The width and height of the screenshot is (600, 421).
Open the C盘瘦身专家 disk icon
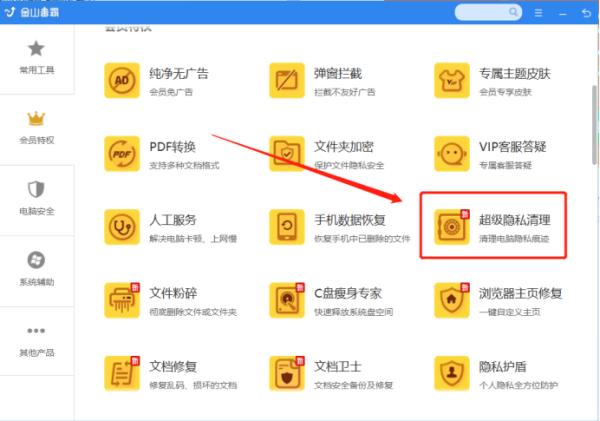click(287, 300)
